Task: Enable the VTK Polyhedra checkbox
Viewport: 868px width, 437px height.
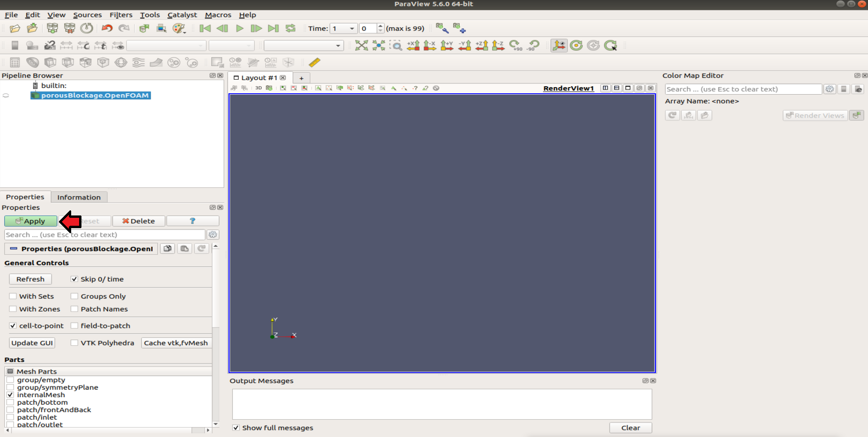Action: (74, 343)
